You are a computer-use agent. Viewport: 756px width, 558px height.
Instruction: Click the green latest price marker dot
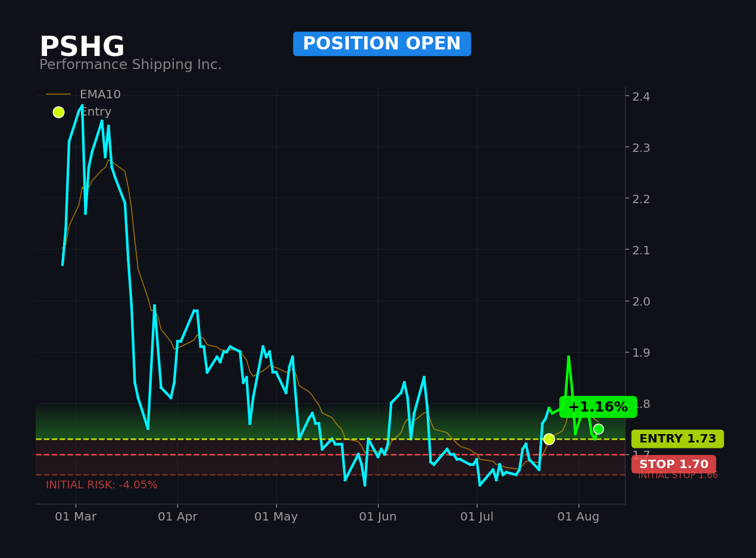[x=598, y=429]
